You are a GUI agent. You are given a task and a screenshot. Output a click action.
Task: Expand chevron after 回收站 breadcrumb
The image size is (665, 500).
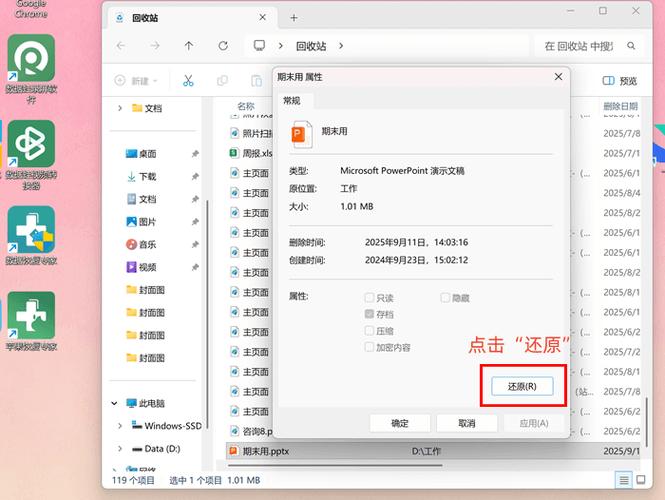tap(341, 46)
